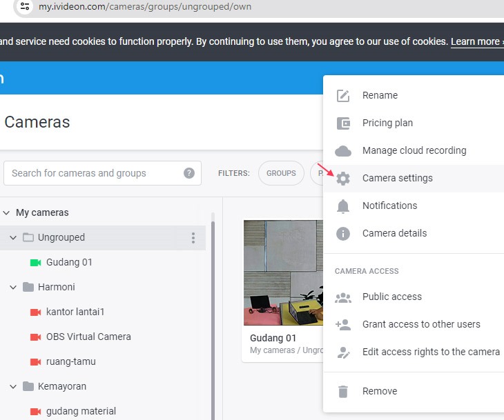Click the search help question mark icon
Viewport: 504px width, 420px height.
point(189,173)
